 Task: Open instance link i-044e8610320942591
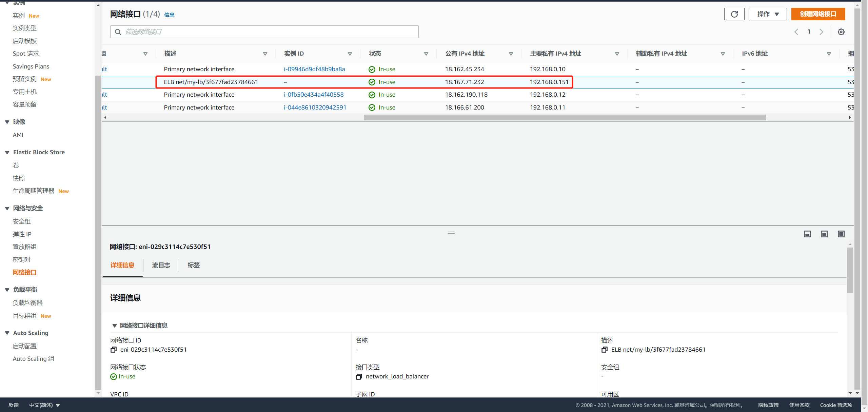[315, 107]
